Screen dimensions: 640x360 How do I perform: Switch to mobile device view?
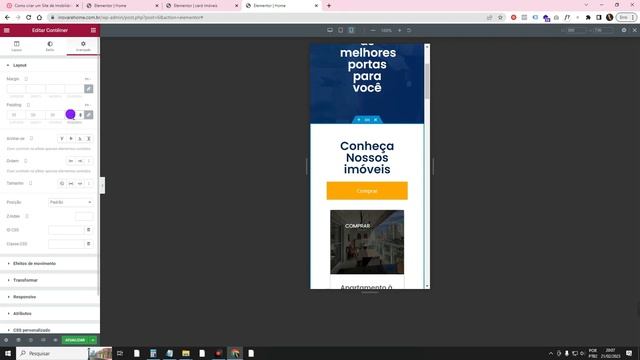pos(351,30)
